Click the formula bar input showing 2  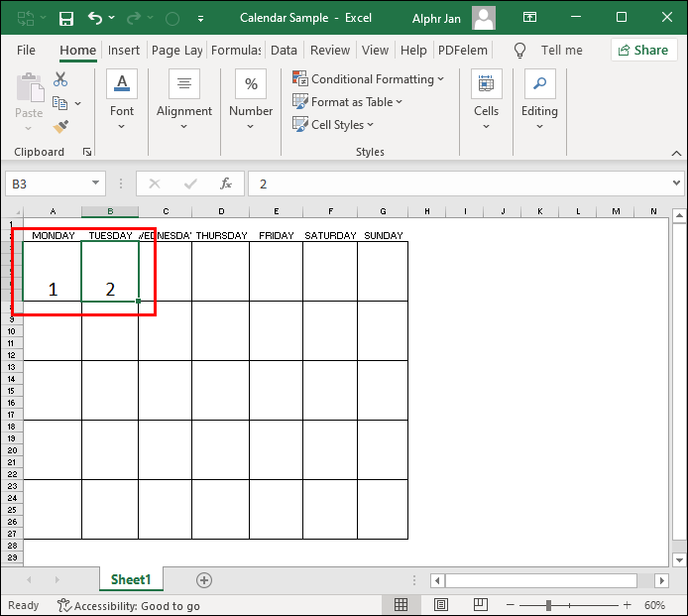(459, 184)
